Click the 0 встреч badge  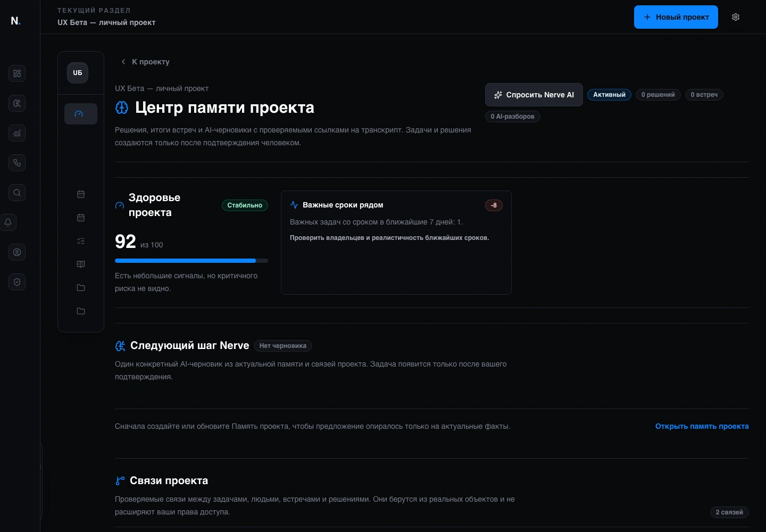[x=704, y=95]
